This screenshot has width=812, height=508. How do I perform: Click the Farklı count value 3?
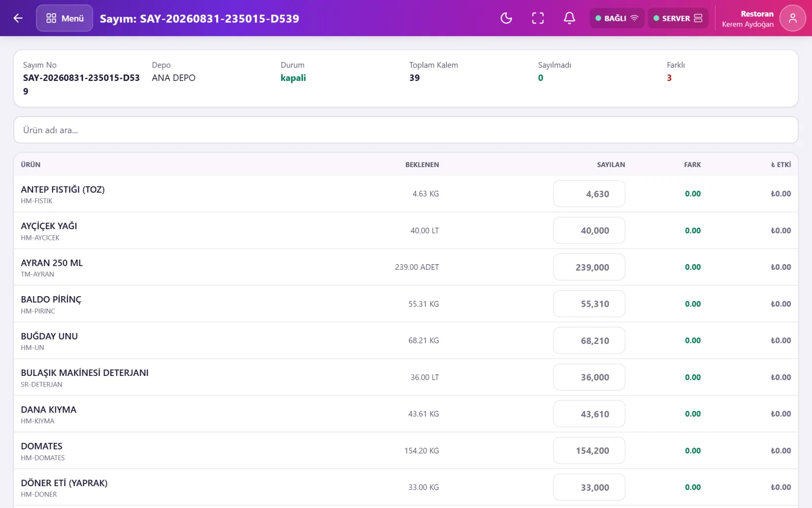coord(669,78)
